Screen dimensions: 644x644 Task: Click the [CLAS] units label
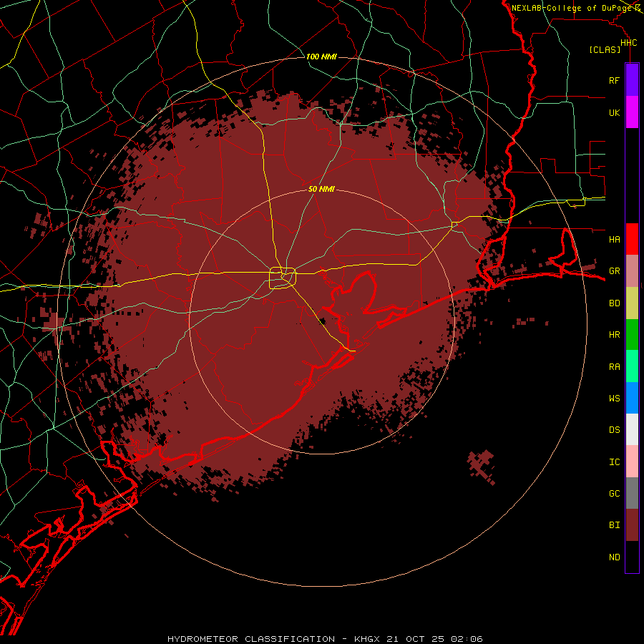(605, 49)
